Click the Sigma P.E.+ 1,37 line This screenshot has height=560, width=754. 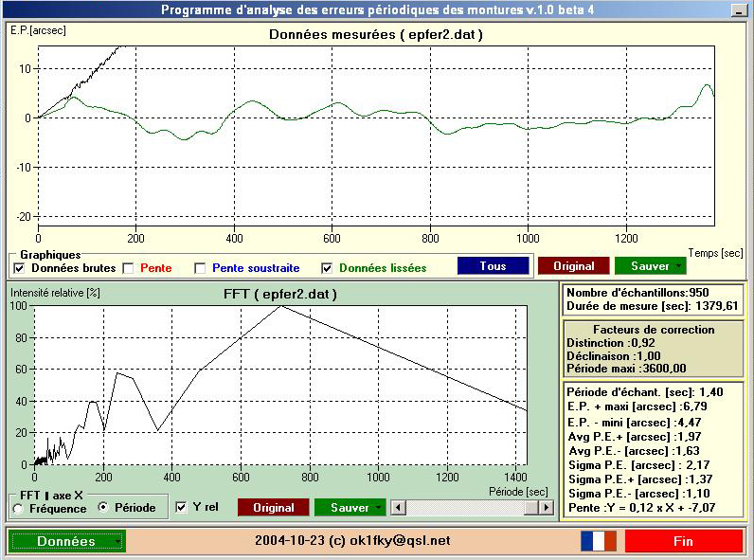click(640, 479)
